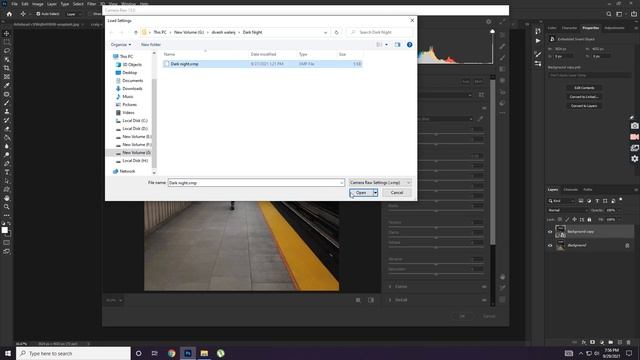Click the Convert to Layers button

click(x=584, y=106)
